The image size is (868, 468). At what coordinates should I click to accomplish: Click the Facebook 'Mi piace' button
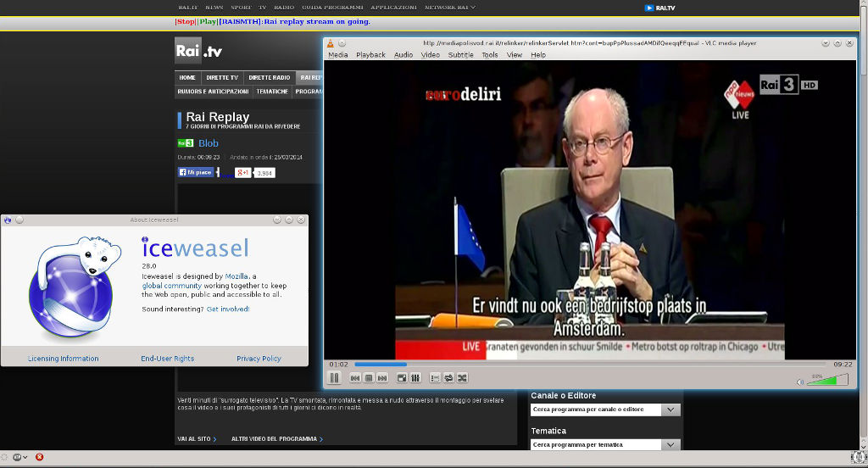coord(196,172)
